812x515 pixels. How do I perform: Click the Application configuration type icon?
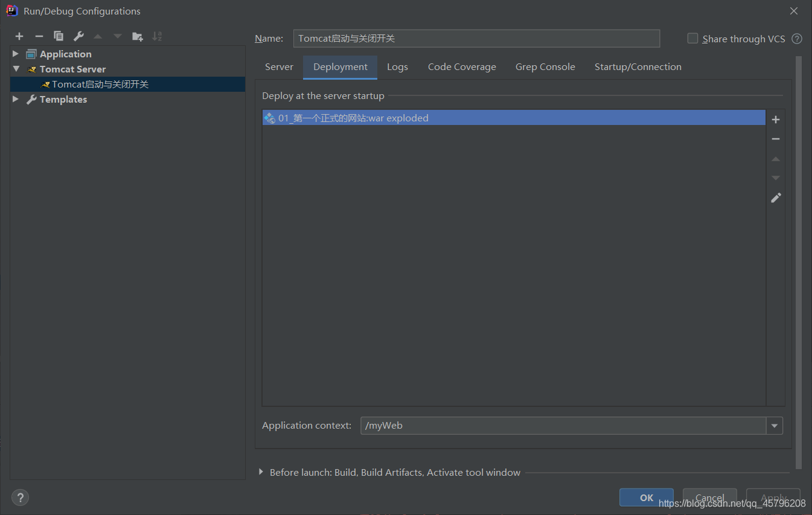pos(31,54)
